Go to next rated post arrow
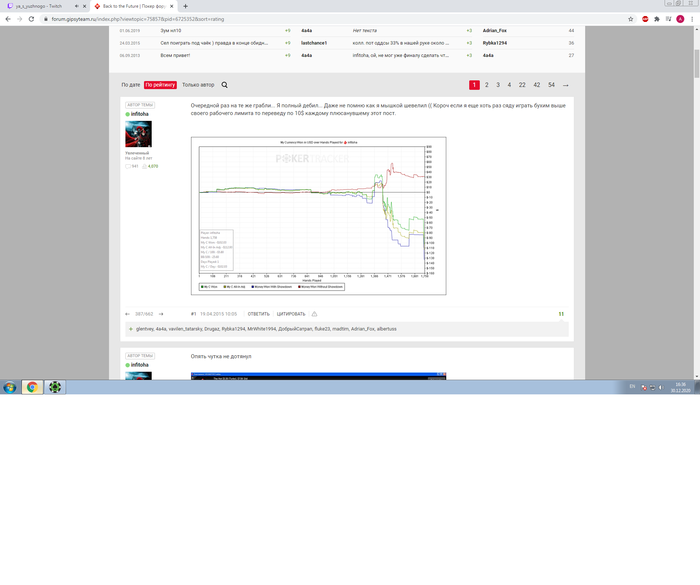The width and height of the screenshot is (700, 585). (x=161, y=314)
